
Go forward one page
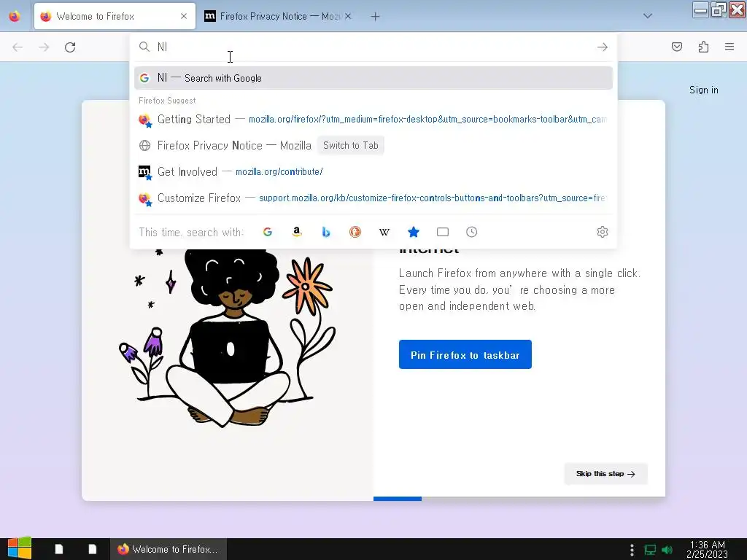pyautogui.click(x=44, y=47)
